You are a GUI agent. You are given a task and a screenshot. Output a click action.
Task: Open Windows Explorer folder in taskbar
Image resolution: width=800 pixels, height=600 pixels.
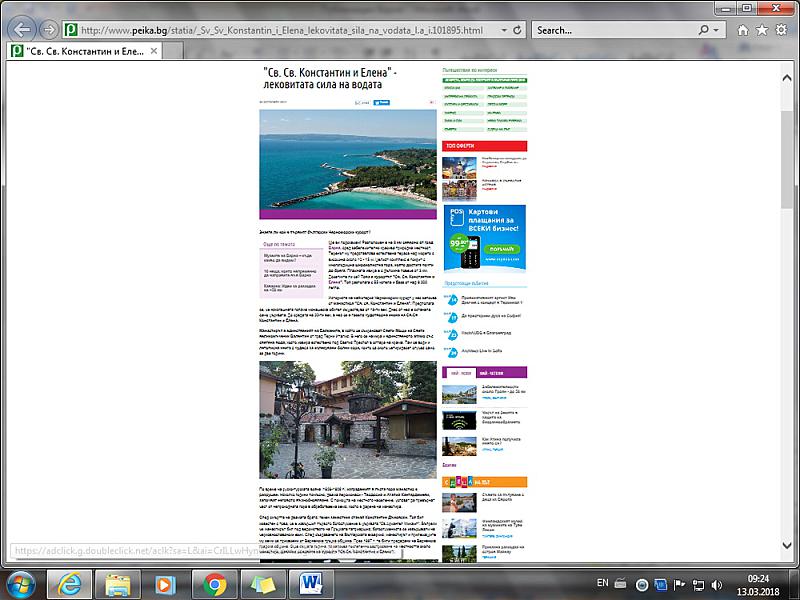click(x=120, y=582)
